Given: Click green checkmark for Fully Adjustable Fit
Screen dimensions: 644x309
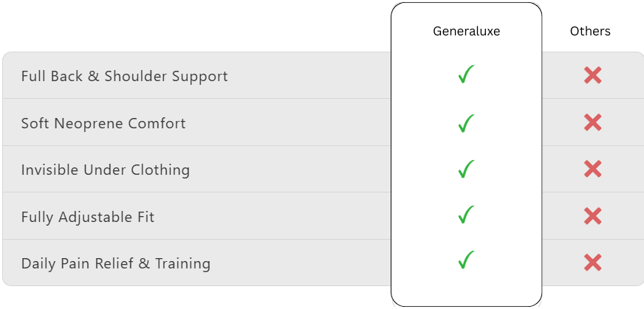Looking at the screenshot, I should pyautogui.click(x=466, y=215).
